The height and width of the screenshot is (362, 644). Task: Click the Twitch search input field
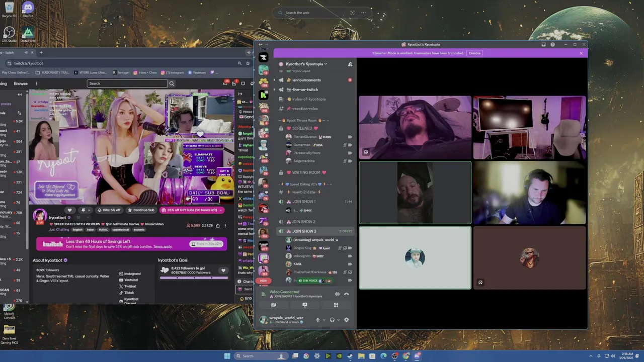pos(127,83)
